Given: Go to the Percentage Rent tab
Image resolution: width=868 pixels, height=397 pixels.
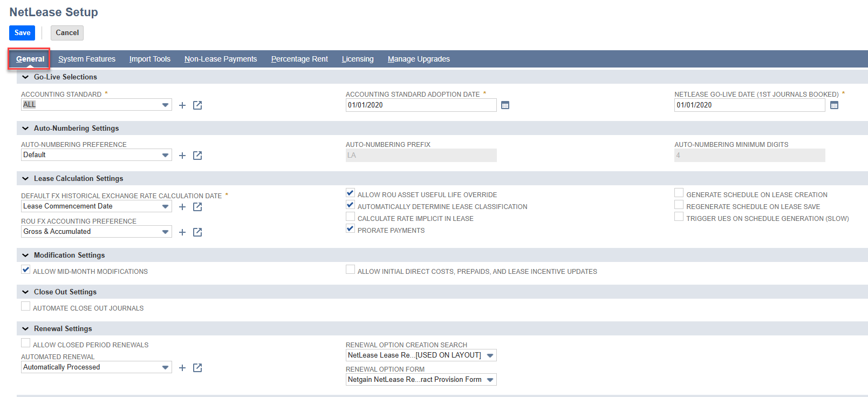Looking at the screenshot, I should point(299,59).
